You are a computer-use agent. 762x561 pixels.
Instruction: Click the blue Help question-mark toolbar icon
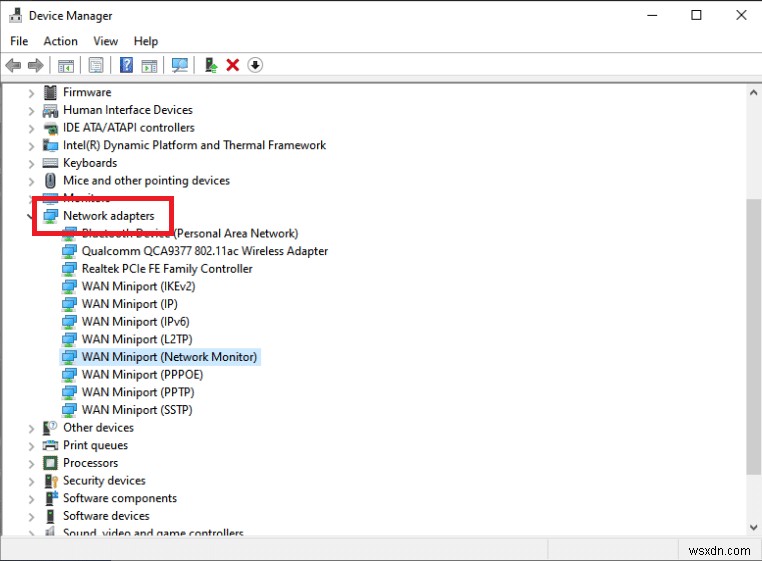tap(126, 65)
